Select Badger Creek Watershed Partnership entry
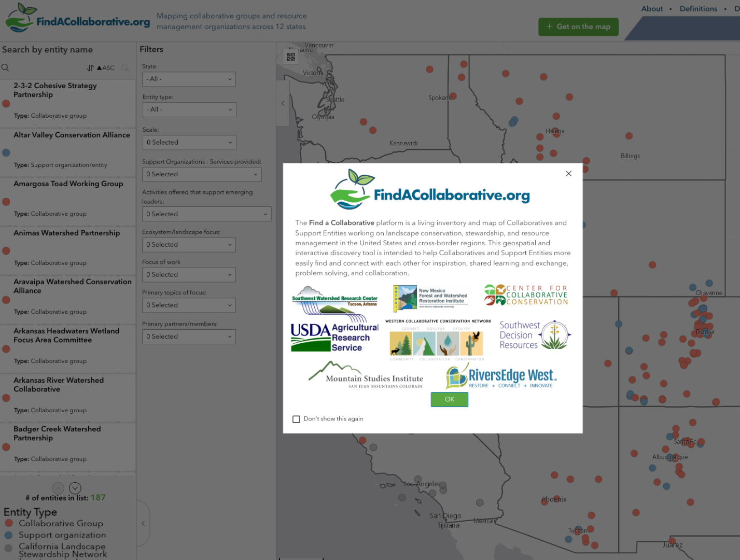 click(68, 446)
